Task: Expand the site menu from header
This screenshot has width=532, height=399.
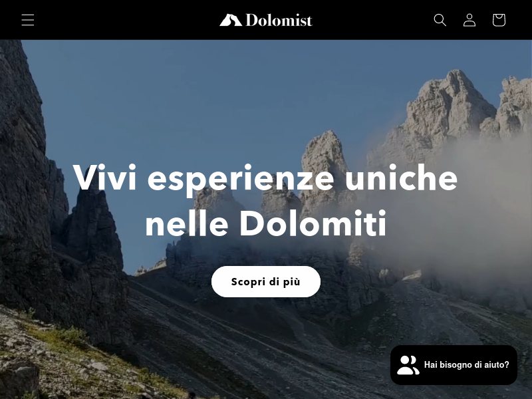Action: [28, 20]
